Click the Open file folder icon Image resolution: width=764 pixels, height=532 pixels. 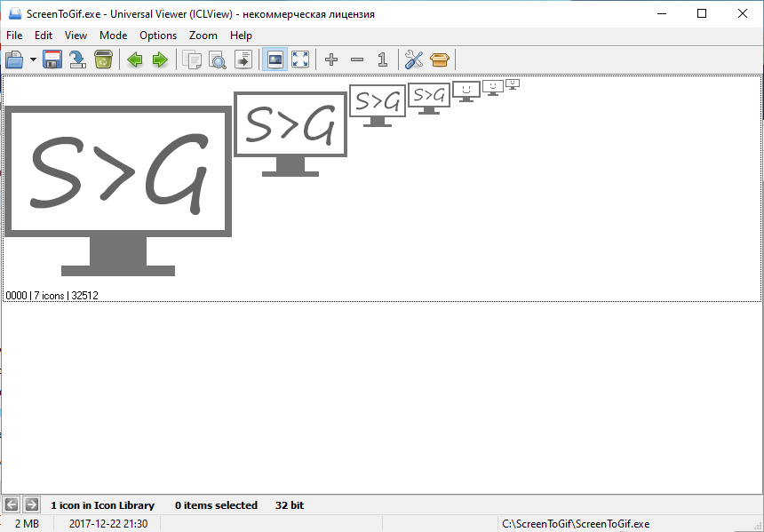(14, 60)
